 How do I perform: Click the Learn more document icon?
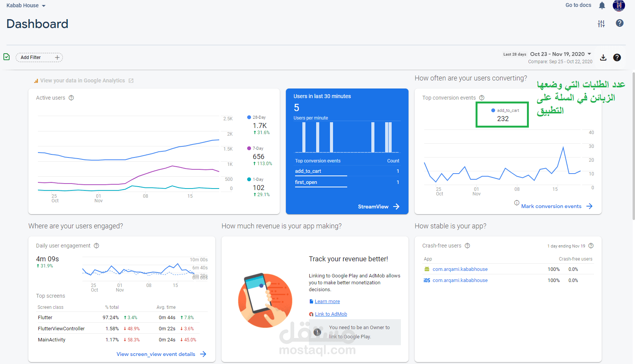[311, 302]
